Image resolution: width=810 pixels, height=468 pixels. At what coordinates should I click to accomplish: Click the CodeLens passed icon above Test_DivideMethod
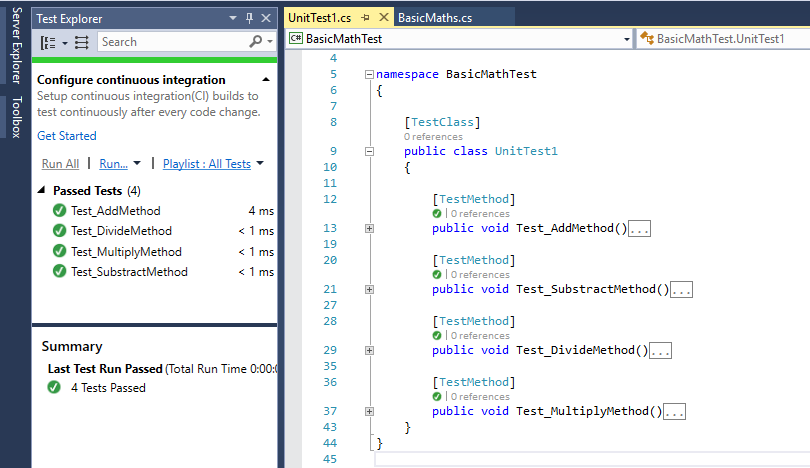click(437, 336)
